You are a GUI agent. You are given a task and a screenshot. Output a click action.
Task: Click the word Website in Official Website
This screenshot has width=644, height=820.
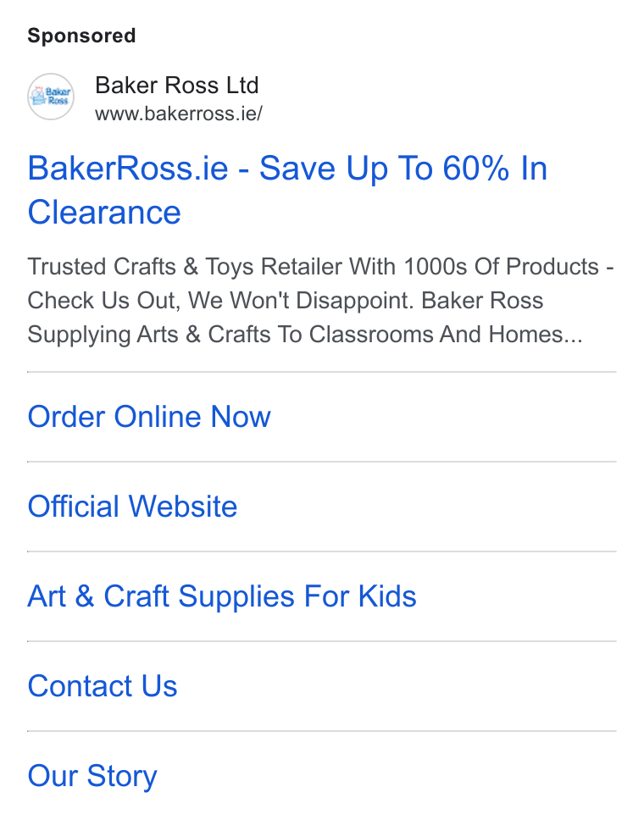(183, 507)
